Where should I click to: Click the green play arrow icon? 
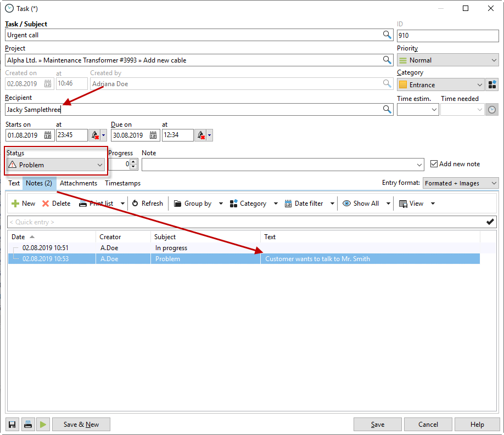pyautogui.click(x=43, y=424)
